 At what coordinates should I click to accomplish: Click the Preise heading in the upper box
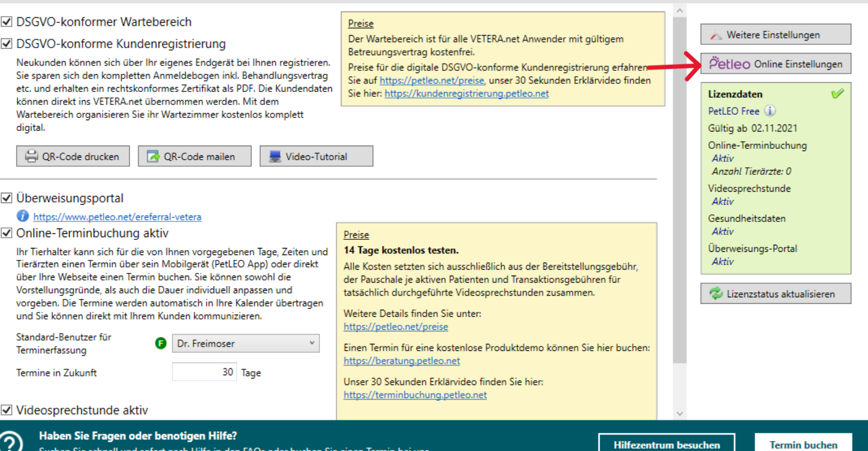click(x=360, y=23)
